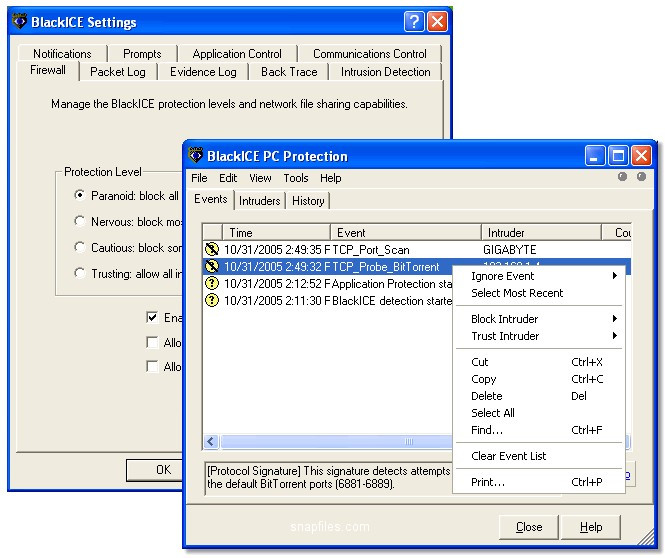The width and height of the screenshot is (665, 558).
Task: Choose Print... from the context menu
Action: 539,482
